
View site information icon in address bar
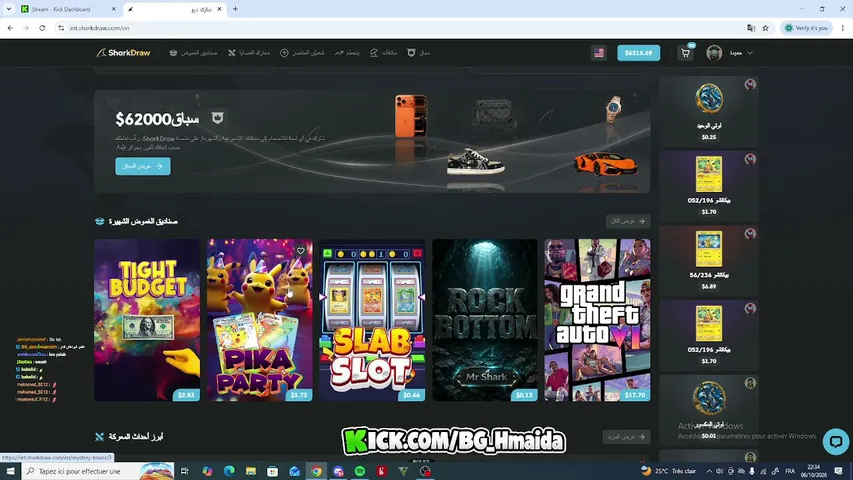click(x=61, y=28)
